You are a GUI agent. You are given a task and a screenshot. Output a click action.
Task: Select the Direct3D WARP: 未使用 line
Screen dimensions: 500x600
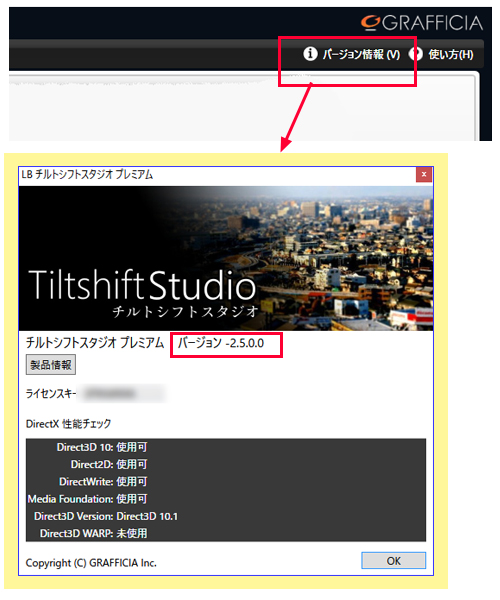[x=93, y=533]
